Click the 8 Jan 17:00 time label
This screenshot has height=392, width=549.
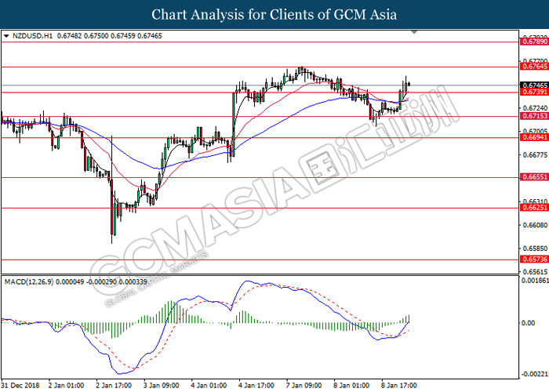398,386
